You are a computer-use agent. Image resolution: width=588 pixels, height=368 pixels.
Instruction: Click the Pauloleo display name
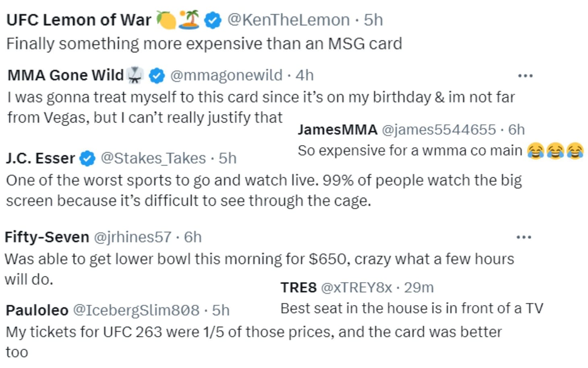[37, 310]
